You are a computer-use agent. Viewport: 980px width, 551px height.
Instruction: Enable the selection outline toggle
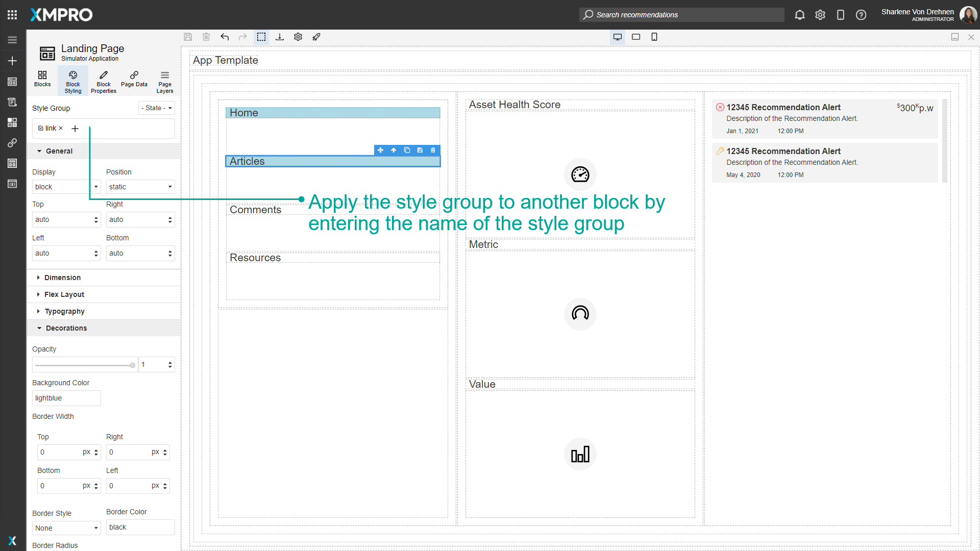[x=262, y=37]
